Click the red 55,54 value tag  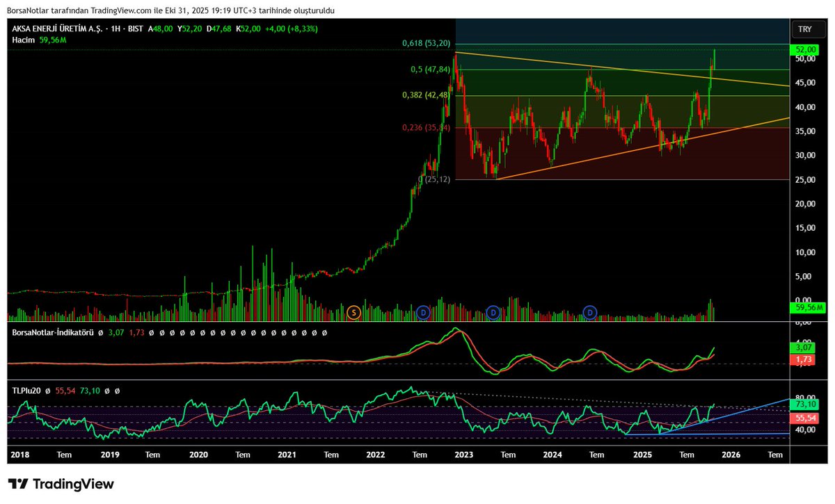click(806, 417)
